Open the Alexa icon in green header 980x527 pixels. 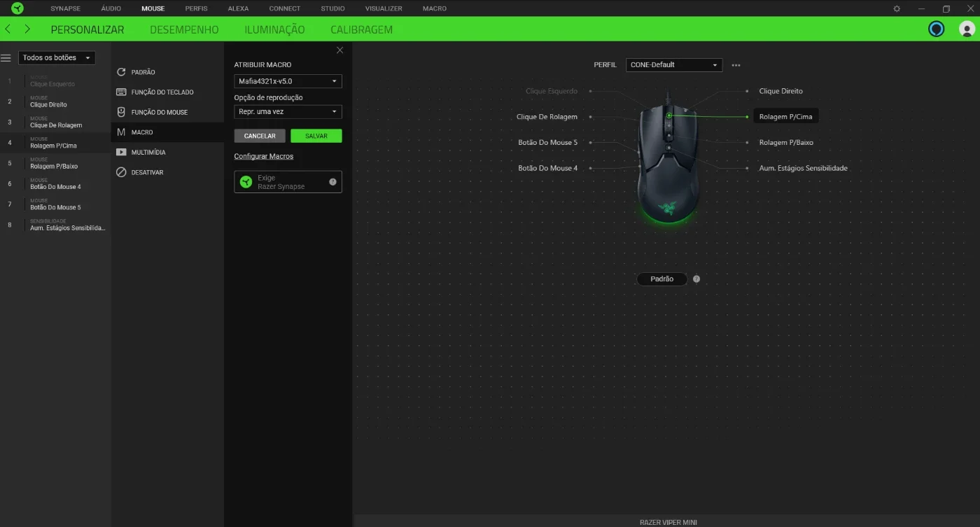tap(936, 29)
